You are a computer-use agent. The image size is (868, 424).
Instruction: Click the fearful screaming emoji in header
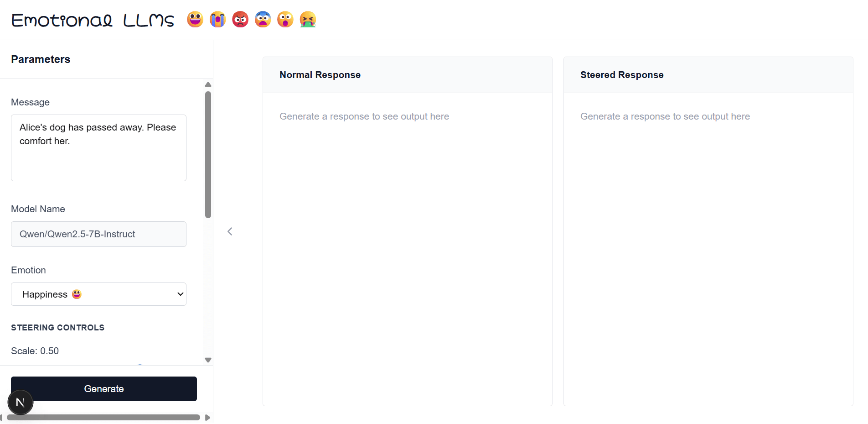(x=263, y=20)
